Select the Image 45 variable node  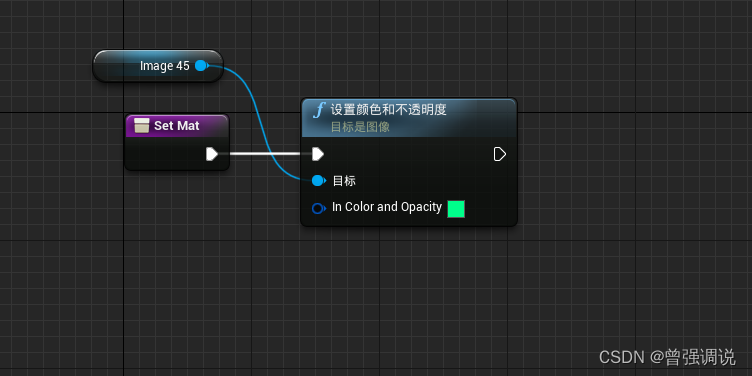pyautogui.click(x=158, y=66)
